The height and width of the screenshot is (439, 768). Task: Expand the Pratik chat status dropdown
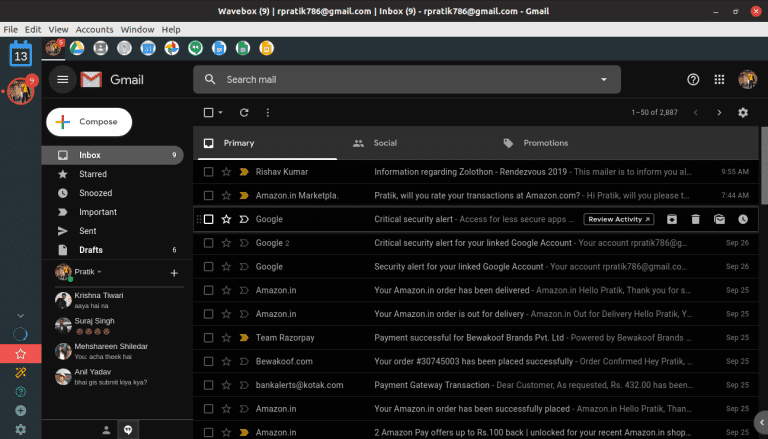99,272
